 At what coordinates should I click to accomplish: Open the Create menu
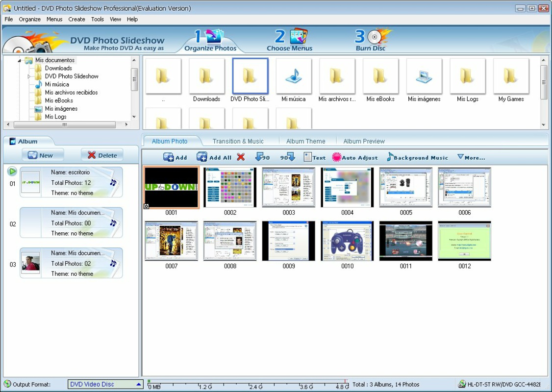tap(77, 19)
